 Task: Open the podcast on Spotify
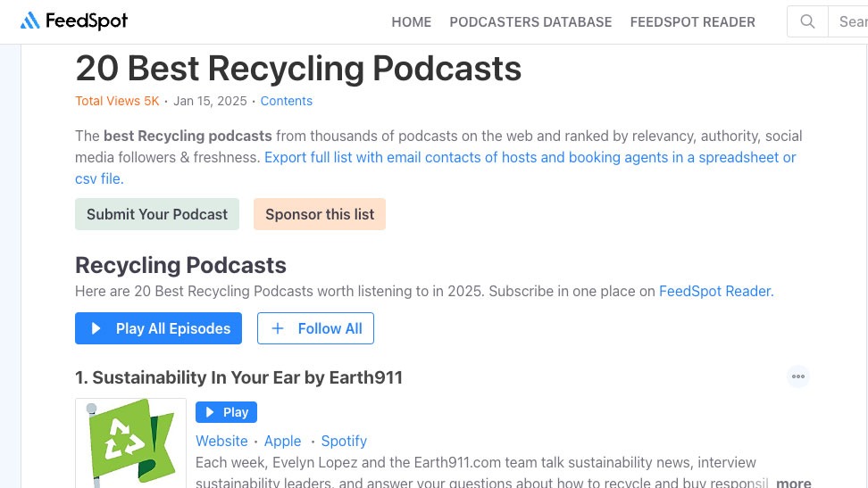tap(344, 441)
